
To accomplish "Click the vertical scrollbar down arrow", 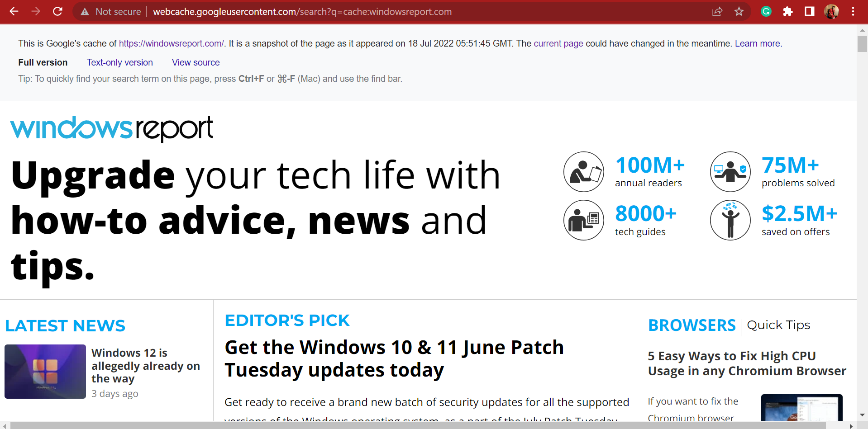I will [862, 415].
